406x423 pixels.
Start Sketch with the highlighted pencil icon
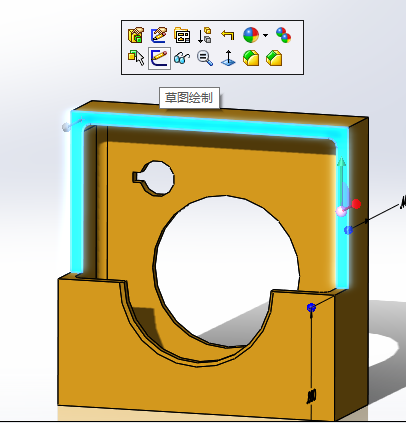point(159,58)
